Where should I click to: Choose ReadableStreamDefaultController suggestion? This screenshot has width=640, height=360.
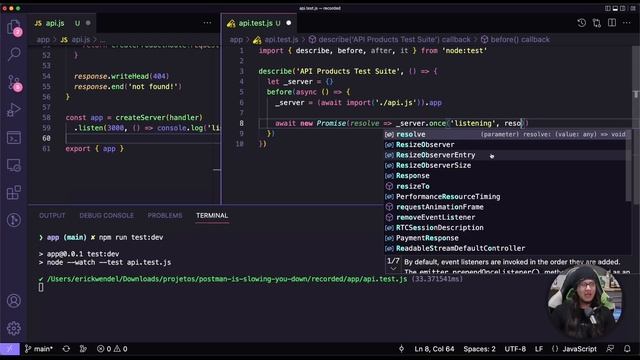point(505,248)
